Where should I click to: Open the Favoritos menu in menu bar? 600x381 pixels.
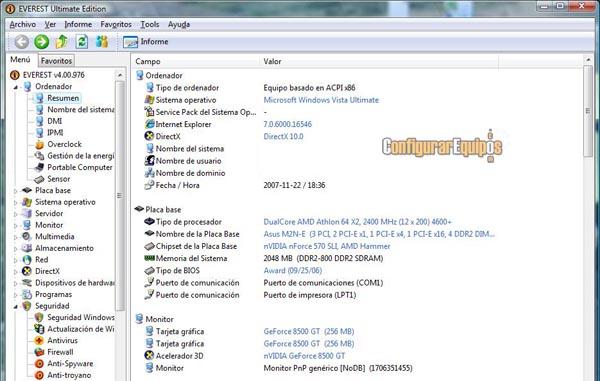116,24
